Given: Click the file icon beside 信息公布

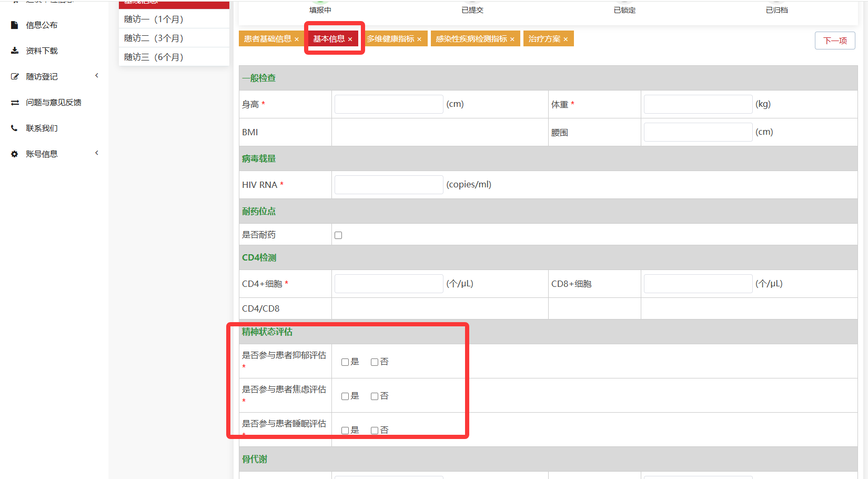Looking at the screenshot, I should pyautogui.click(x=15, y=25).
